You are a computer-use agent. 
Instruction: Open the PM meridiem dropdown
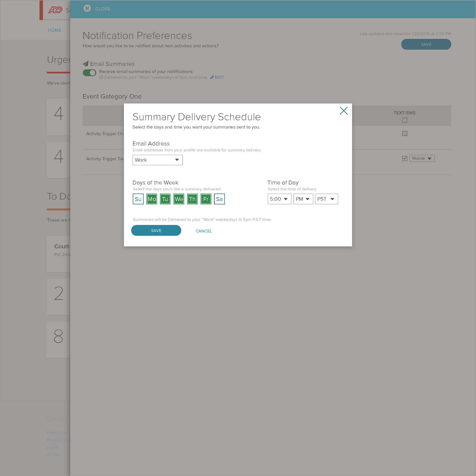[303, 199]
